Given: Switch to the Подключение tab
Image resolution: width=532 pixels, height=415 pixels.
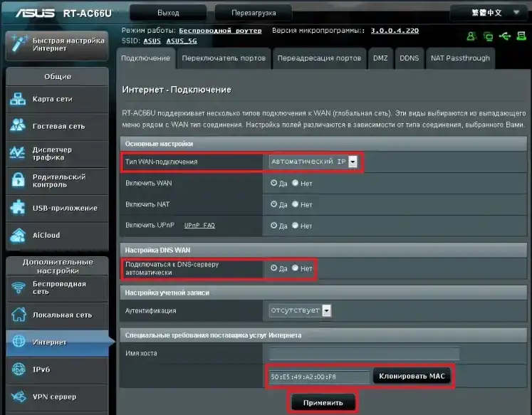Looking at the screenshot, I should tap(145, 58).
